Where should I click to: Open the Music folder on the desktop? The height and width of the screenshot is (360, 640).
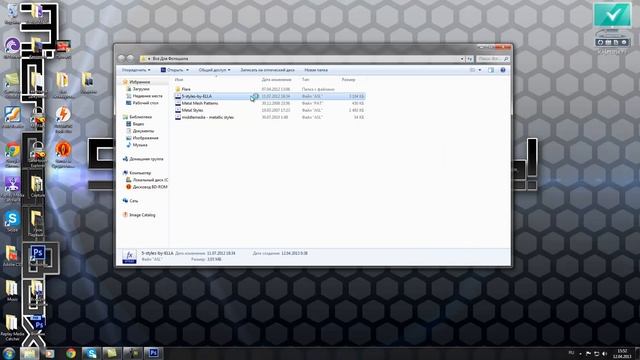click(12, 291)
